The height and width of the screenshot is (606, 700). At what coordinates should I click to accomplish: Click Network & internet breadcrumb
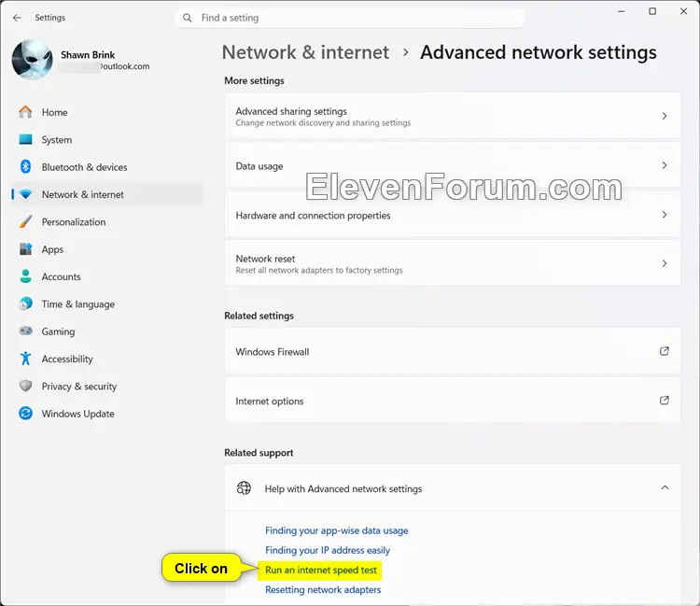305,52
